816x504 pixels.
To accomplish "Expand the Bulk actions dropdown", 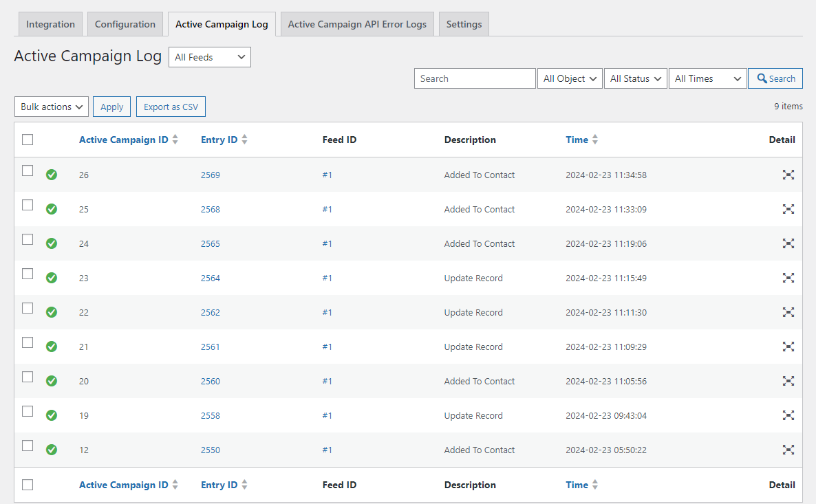I will click(52, 107).
